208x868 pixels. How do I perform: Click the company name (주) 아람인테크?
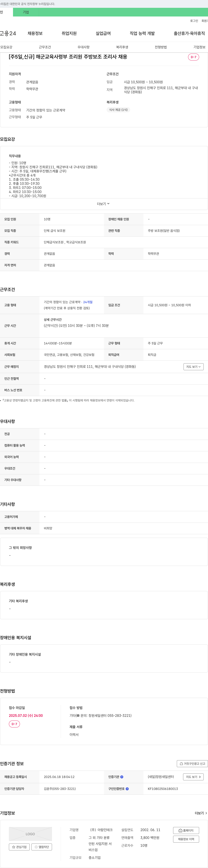[x=101, y=830]
